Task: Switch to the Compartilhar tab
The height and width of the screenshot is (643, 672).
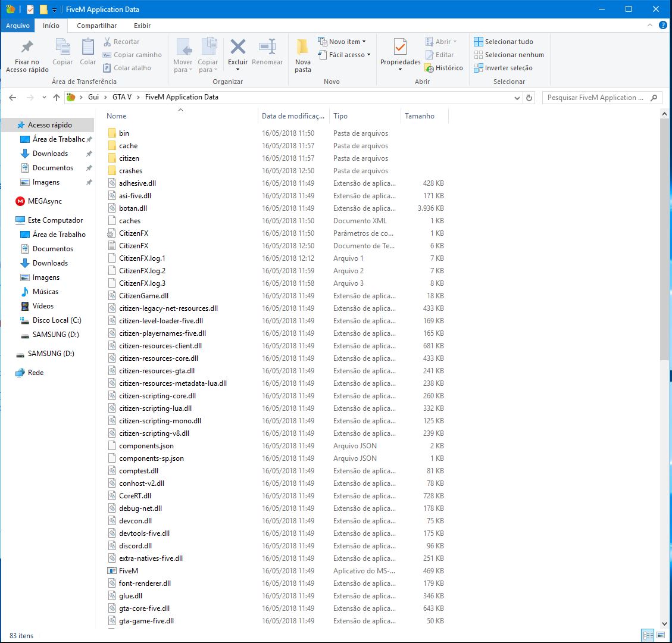Action: pos(96,25)
